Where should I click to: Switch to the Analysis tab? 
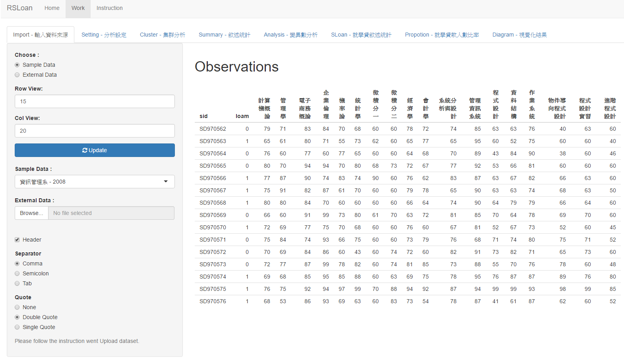pyautogui.click(x=291, y=35)
